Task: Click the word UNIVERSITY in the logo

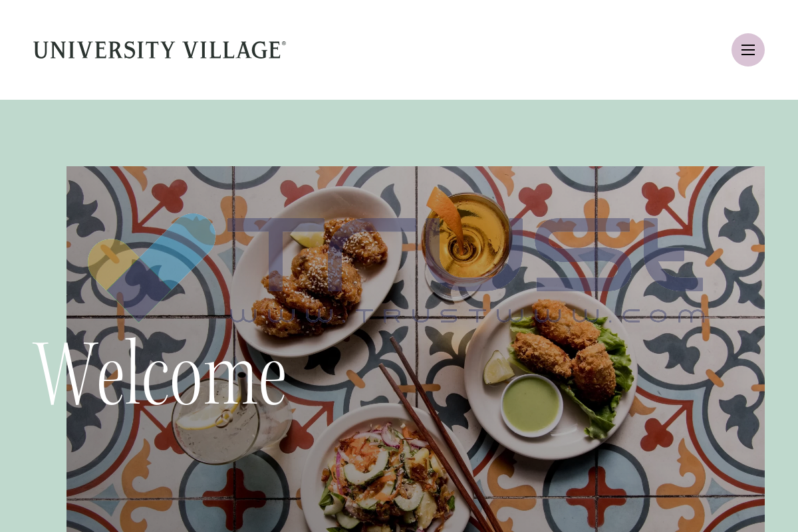Action: click(x=103, y=50)
